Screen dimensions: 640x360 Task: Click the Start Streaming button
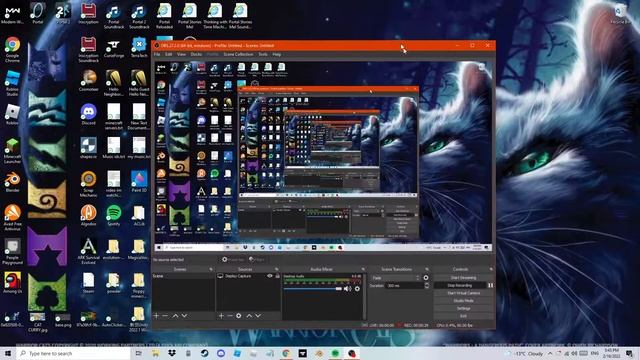tap(463, 278)
